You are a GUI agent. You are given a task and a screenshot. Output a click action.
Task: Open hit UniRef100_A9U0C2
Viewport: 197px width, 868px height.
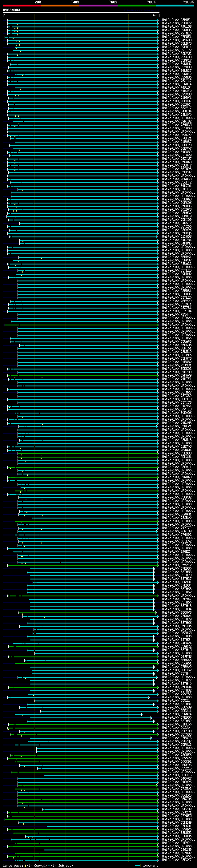coord(177,23)
